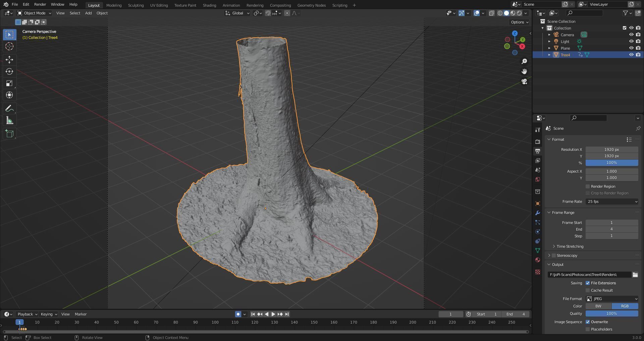Screen dimensions: 644x341
Task: Select the Annotate tool
Action: [x=9, y=109]
